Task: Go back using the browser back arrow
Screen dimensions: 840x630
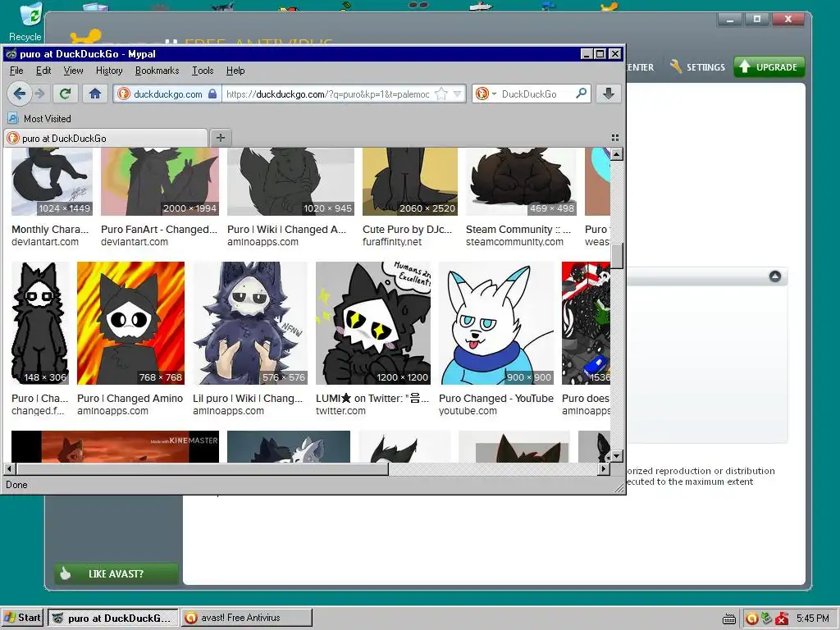Action: pos(20,94)
